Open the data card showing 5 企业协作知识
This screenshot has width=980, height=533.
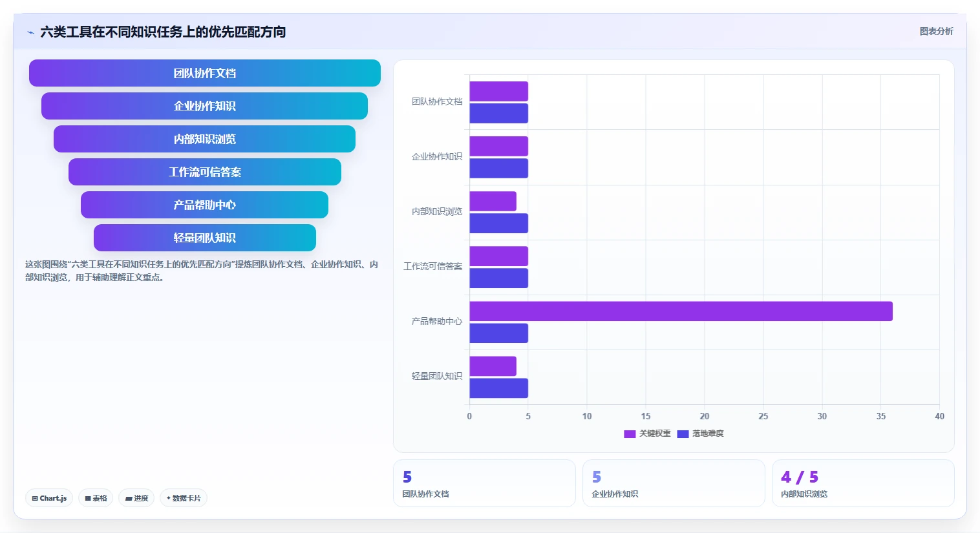click(x=674, y=483)
